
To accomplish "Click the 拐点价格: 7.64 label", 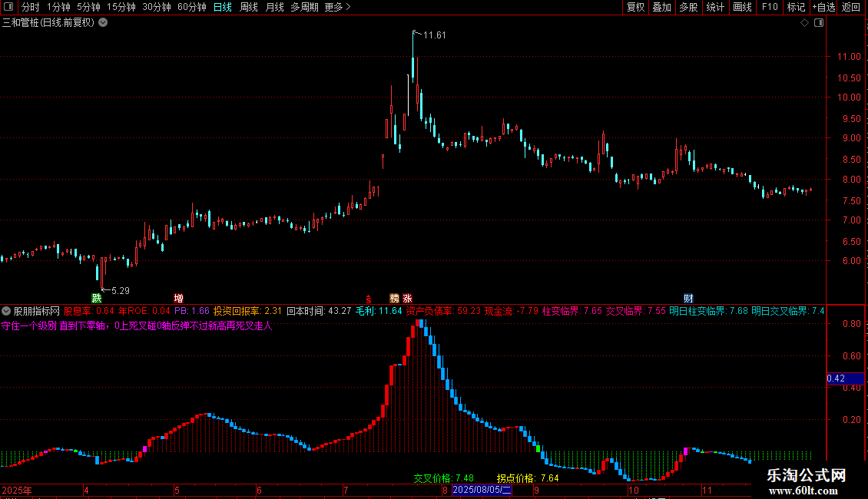I will tap(528, 478).
